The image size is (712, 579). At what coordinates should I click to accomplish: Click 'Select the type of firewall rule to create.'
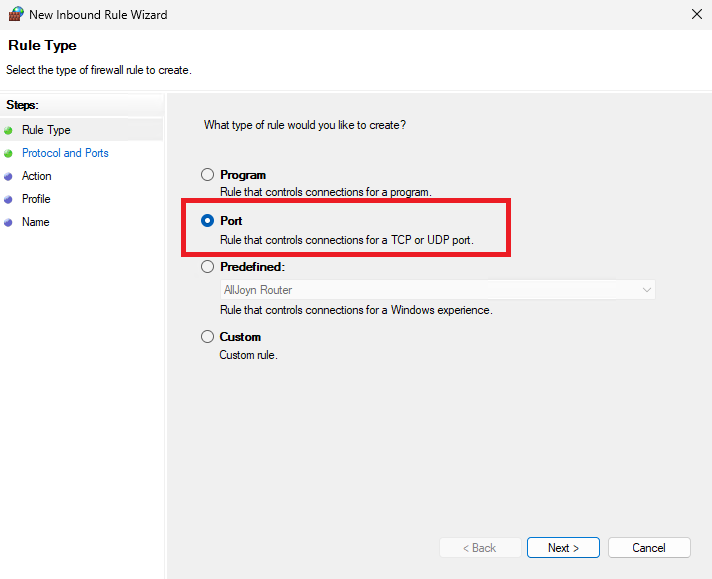[x=99, y=70]
